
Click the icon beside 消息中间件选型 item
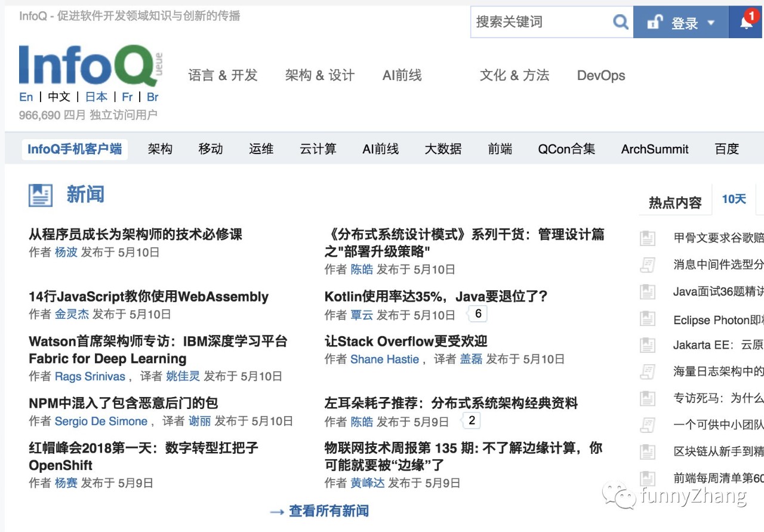point(648,265)
